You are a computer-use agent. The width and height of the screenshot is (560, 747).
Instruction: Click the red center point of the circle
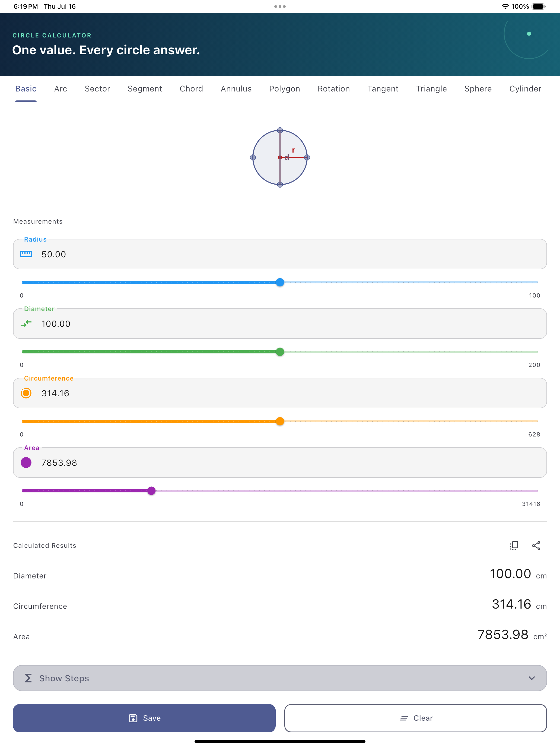coord(280,157)
